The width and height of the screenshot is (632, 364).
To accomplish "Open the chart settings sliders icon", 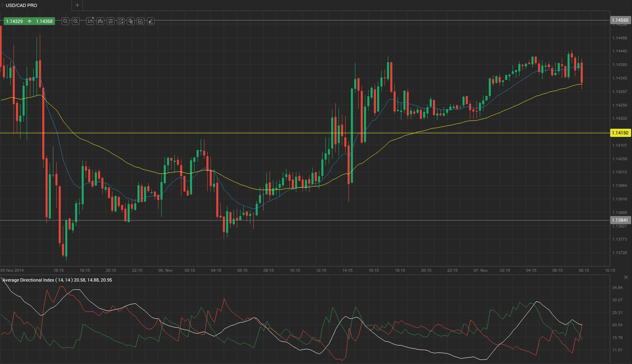I will click(110, 21).
